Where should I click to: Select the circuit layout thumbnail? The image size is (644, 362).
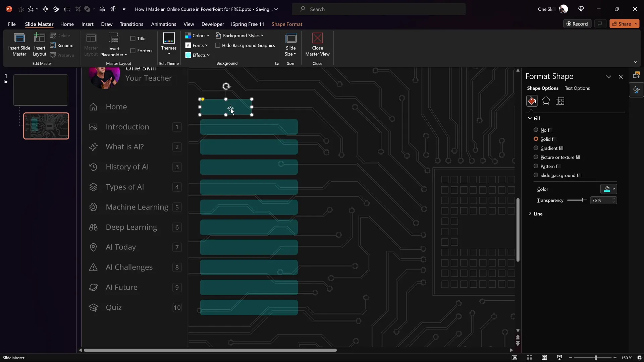[x=46, y=126]
